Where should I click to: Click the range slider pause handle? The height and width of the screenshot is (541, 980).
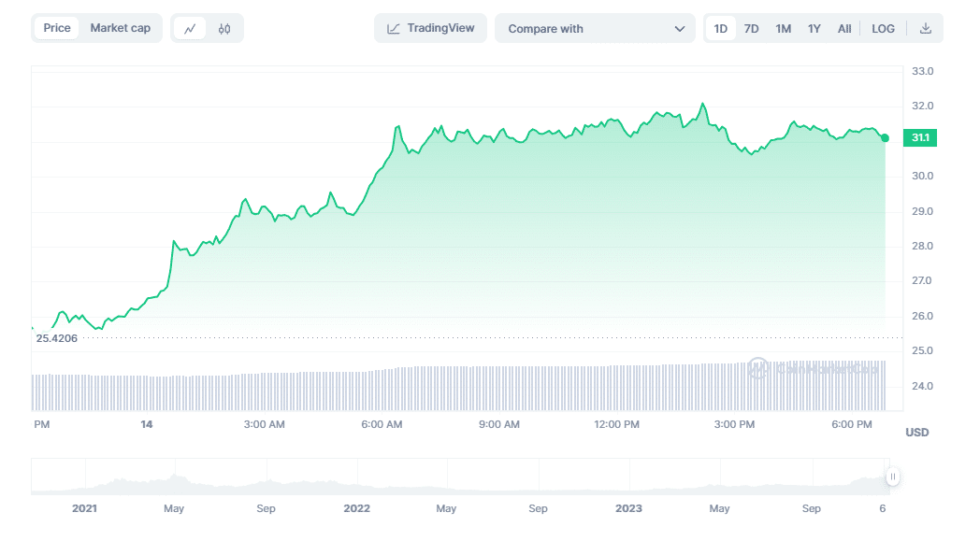[x=892, y=477]
